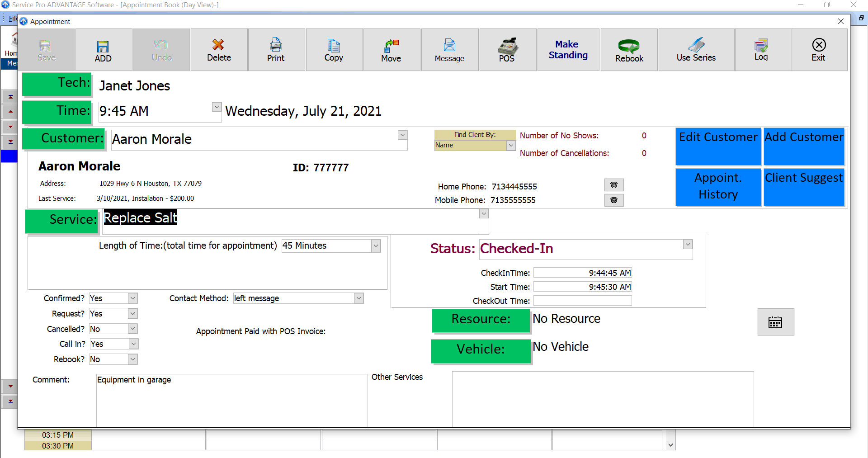This screenshot has height=458, width=868.
Task: Open the calendar icon button near Resource
Action: 776,322
